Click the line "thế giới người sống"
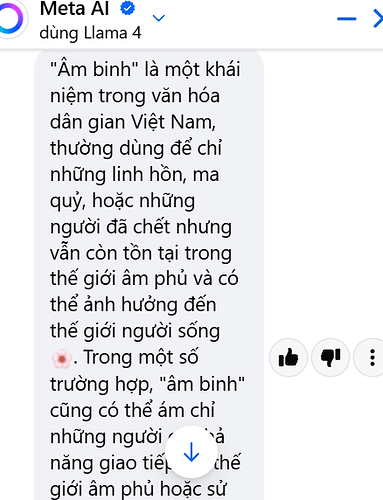Image resolution: width=383 pixels, height=500 pixels. 135,331
